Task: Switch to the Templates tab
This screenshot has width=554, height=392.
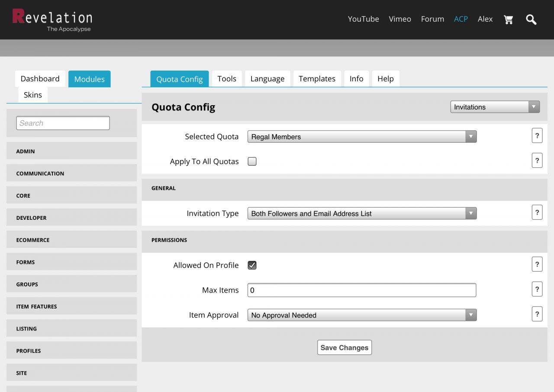Action: pos(317,79)
